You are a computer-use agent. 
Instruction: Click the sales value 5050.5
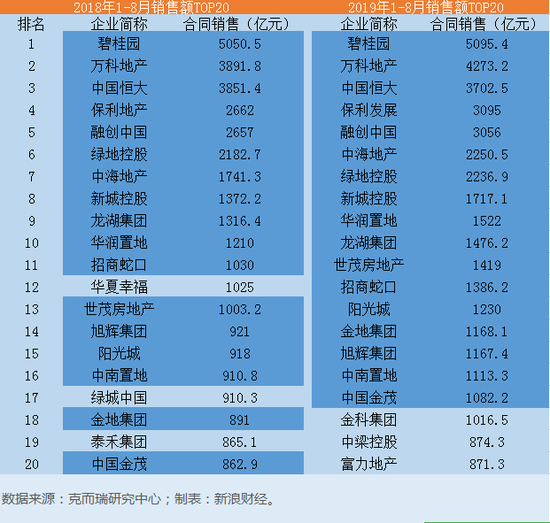click(x=240, y=44)
